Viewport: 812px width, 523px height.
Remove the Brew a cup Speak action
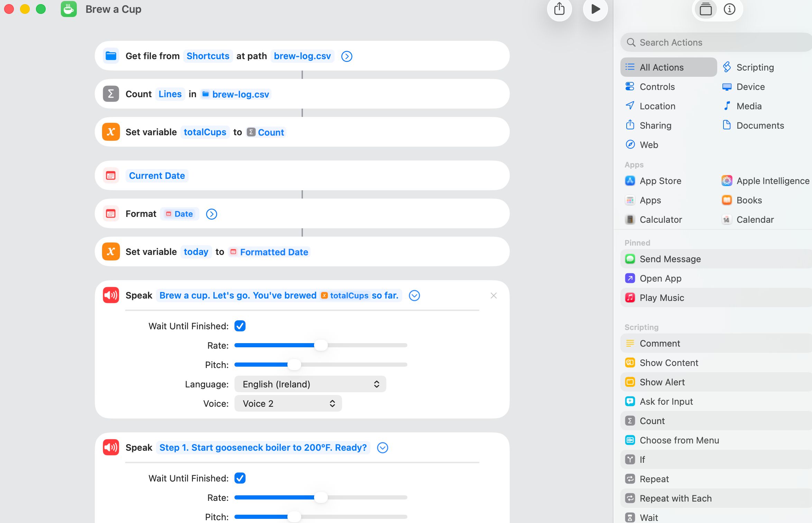point(493,296)
